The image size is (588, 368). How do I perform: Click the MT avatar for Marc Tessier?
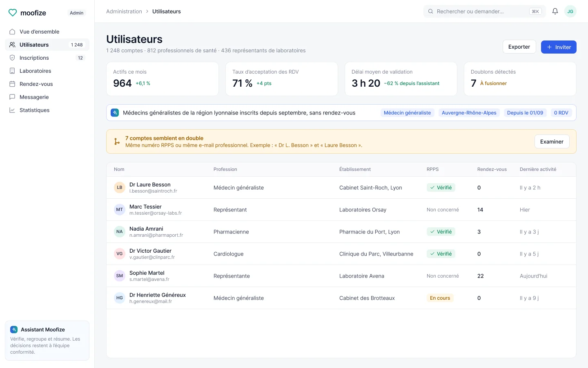119,210
